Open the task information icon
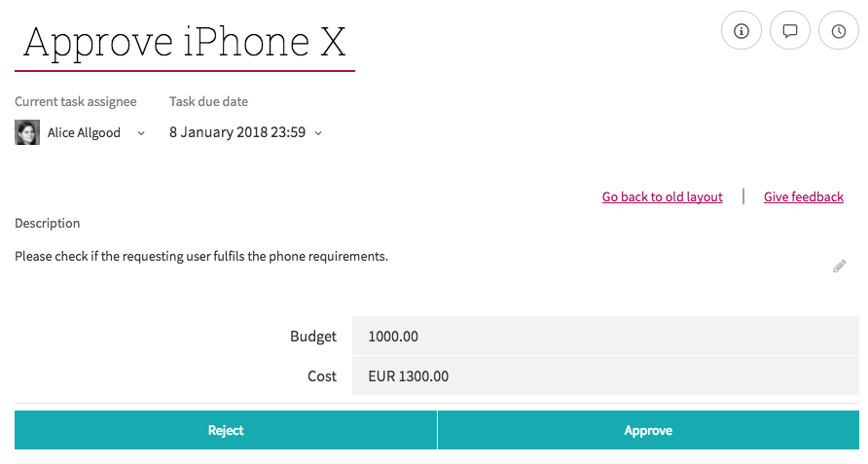Image resolution: width=868 pixels, height=464 pixels. (x=741, y=30)
